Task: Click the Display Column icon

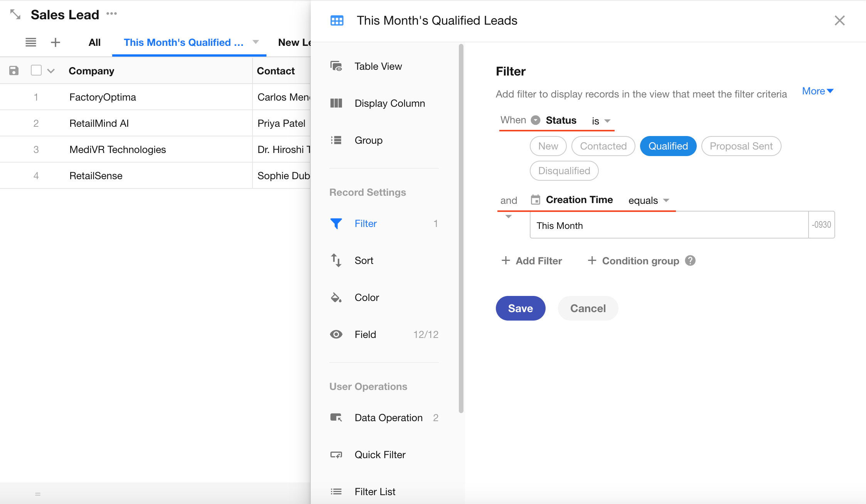Action: 336,103
